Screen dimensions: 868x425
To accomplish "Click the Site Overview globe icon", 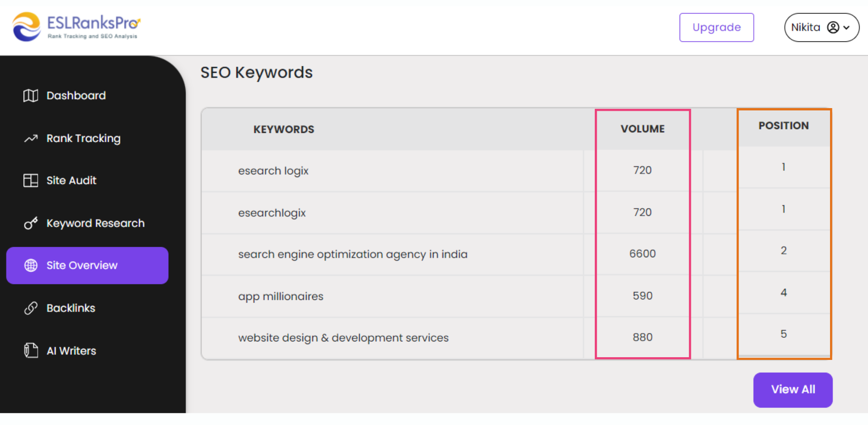I will click(x=31, y=265).
